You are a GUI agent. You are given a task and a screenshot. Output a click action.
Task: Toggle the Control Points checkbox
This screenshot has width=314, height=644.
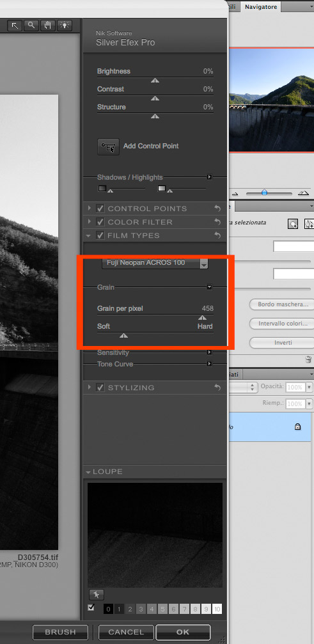[x=100, y=208]
